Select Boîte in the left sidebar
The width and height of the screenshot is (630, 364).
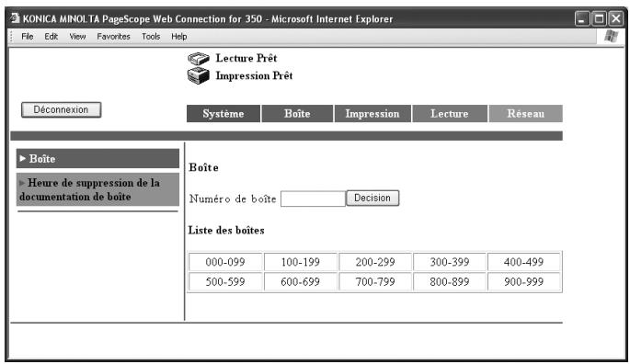(97, 159)
